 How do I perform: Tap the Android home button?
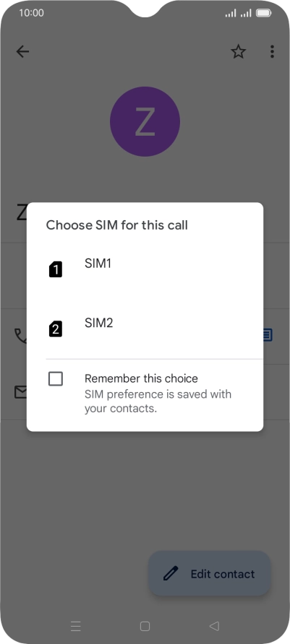pyautogui.click(x=145, y=626)
